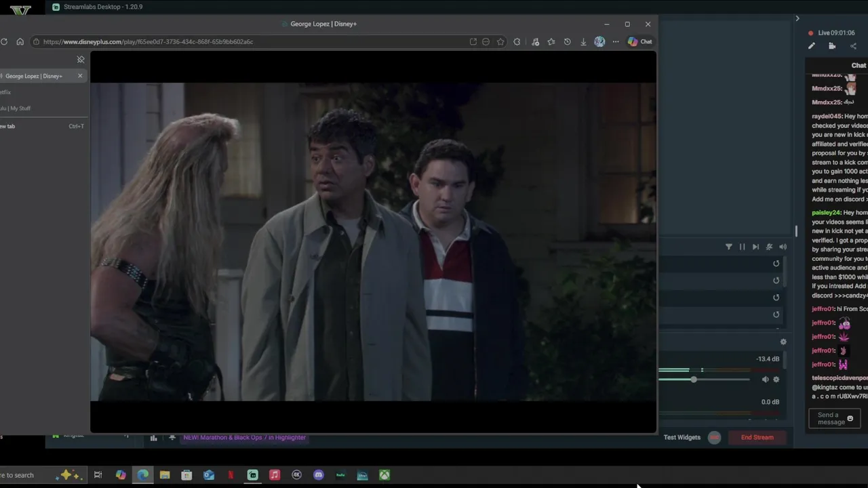Add page to favorites star icon
Viewport: 868px width, 488px height.
500,41
